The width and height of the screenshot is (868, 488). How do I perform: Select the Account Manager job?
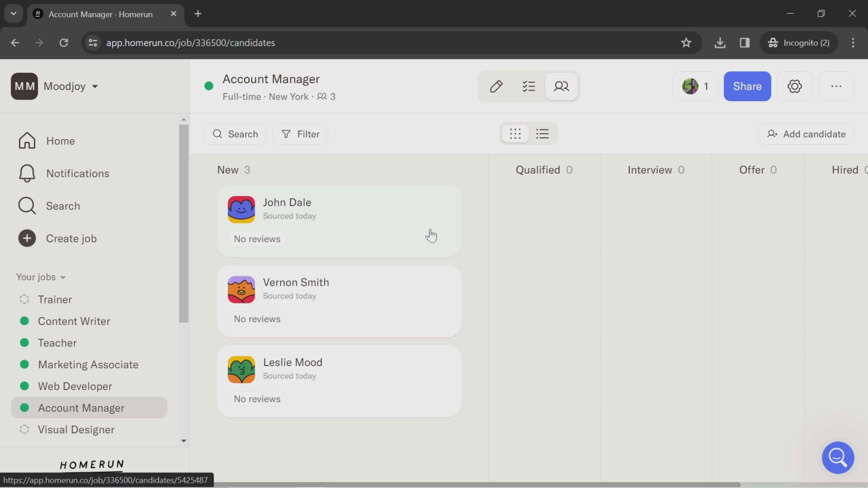tap(89, 408)
